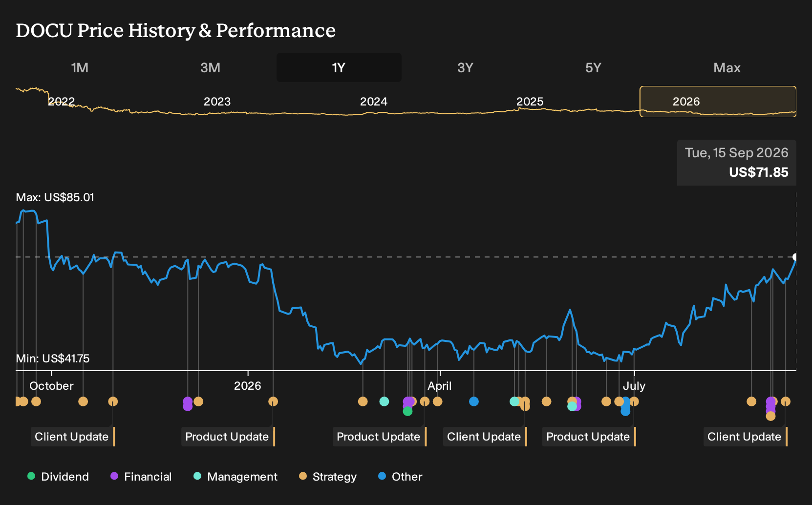812x505 pixels.
Task: Toggle the Dividend legend filter
Action: point(58,477)
